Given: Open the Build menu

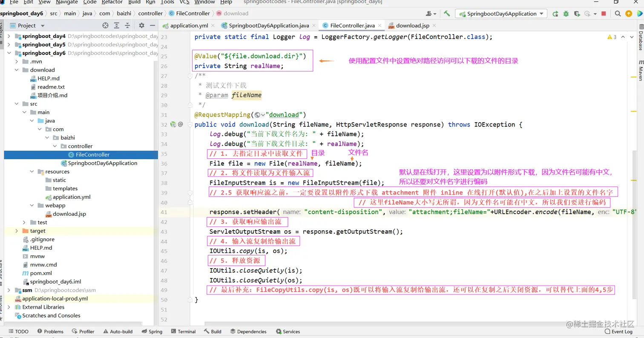Looking at the screenshot, I should 134,2.
